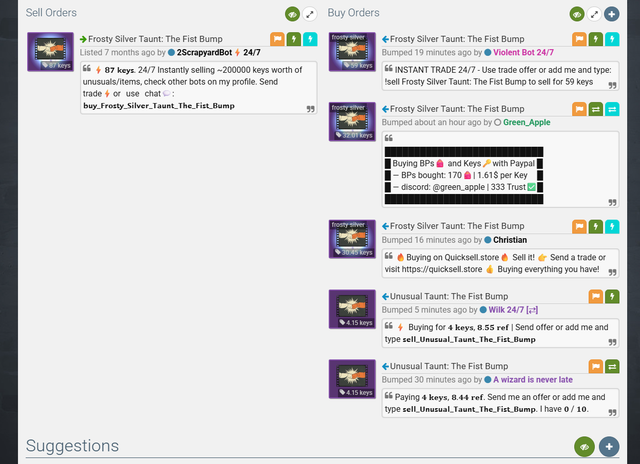Viewport: 640px width, 464px height.
Task: Click green trade-offer icon on wizard listing
Action: (612, 366)
